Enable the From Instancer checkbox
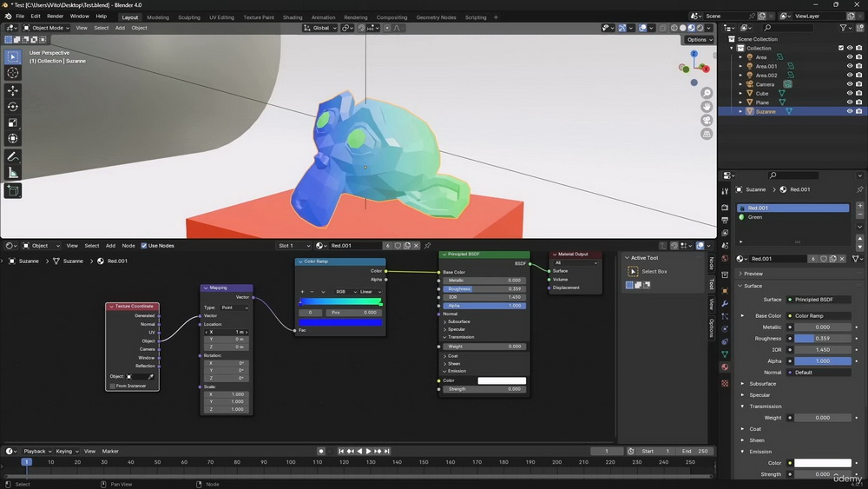 click(112, 386)
